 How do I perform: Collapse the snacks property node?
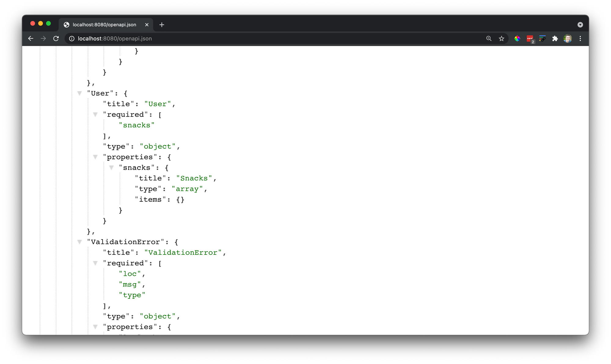112,168
